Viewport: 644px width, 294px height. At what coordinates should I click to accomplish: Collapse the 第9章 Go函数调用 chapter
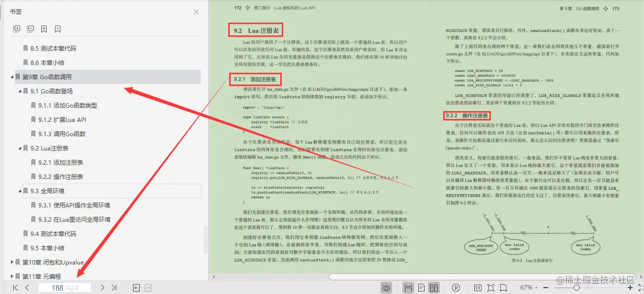click(x=12, y=77)
